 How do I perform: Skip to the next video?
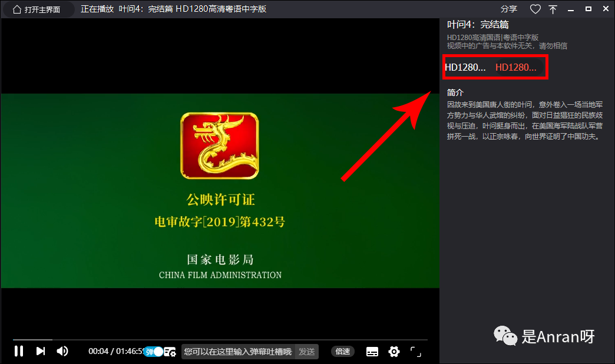point(41,351)
